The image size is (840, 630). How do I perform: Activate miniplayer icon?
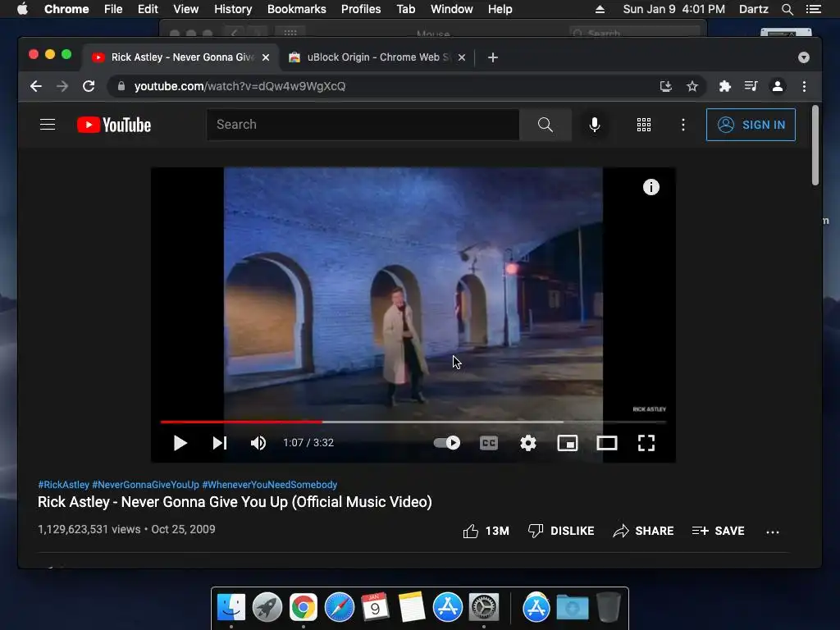pos(568,443)
